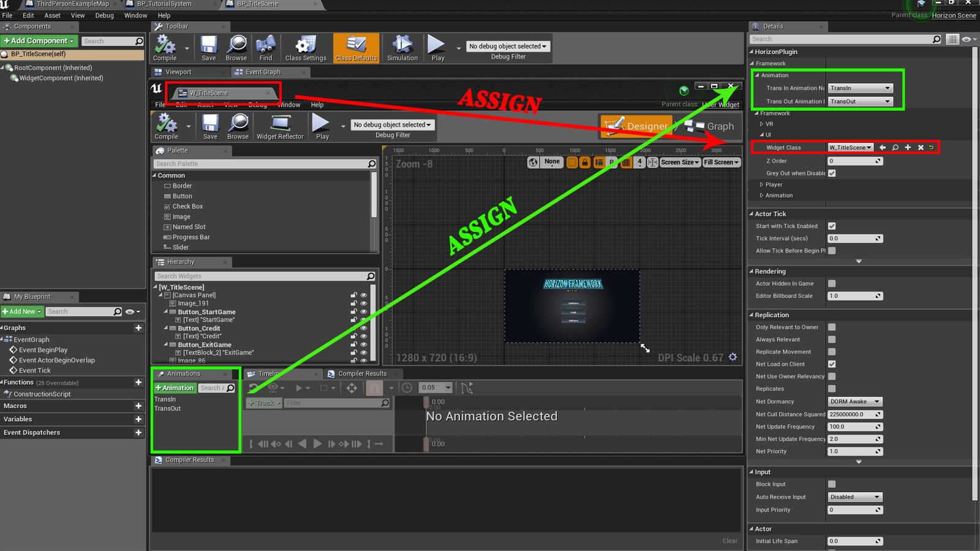This screenshot has height=551, width=980.
Task: Click the Add Component button in Components panel
Action: pyautogui.click(x=38, y=40)
